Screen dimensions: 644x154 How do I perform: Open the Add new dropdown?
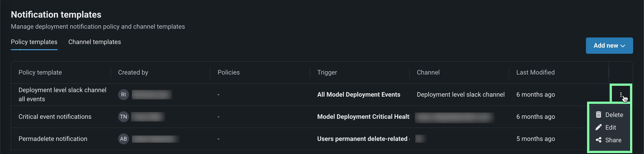(x=609, y=46)
